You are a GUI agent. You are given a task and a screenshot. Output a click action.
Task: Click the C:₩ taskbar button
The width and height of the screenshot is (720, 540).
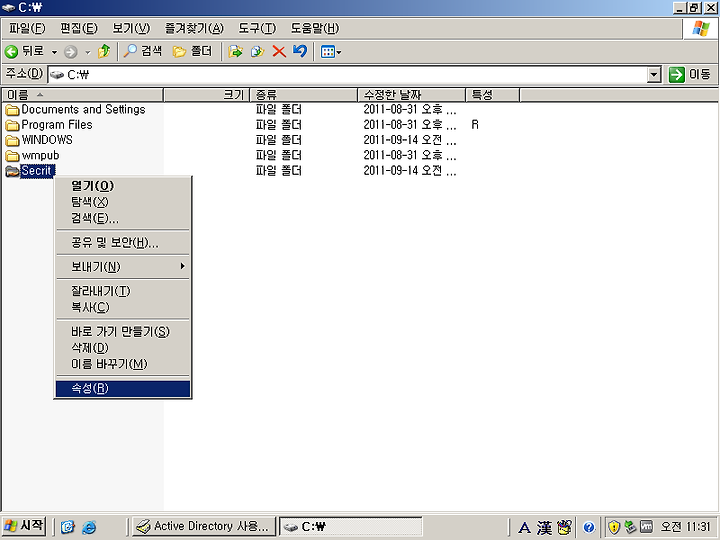coord(351,527)
